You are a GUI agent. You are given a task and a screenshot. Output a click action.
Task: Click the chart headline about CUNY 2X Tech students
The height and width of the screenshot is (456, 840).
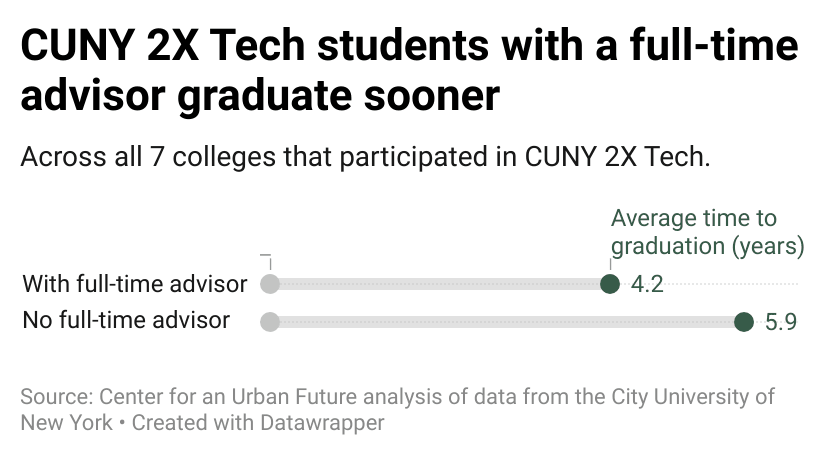click(x=410, y=72)
